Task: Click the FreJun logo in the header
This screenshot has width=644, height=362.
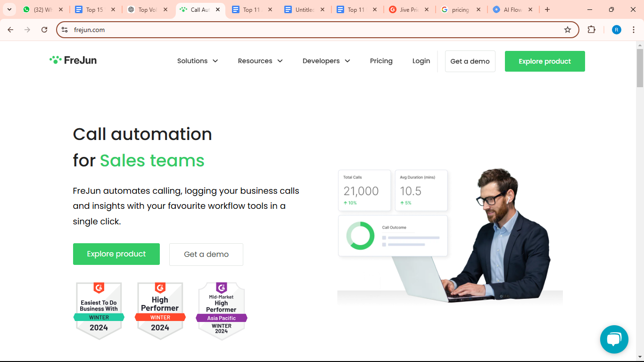Action: tap(73, 60)
